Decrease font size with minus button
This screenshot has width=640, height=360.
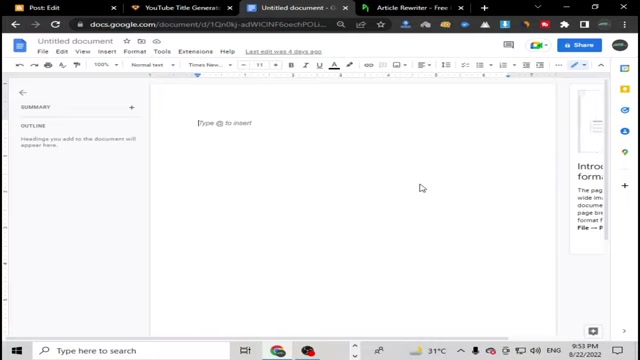point(244,65)
